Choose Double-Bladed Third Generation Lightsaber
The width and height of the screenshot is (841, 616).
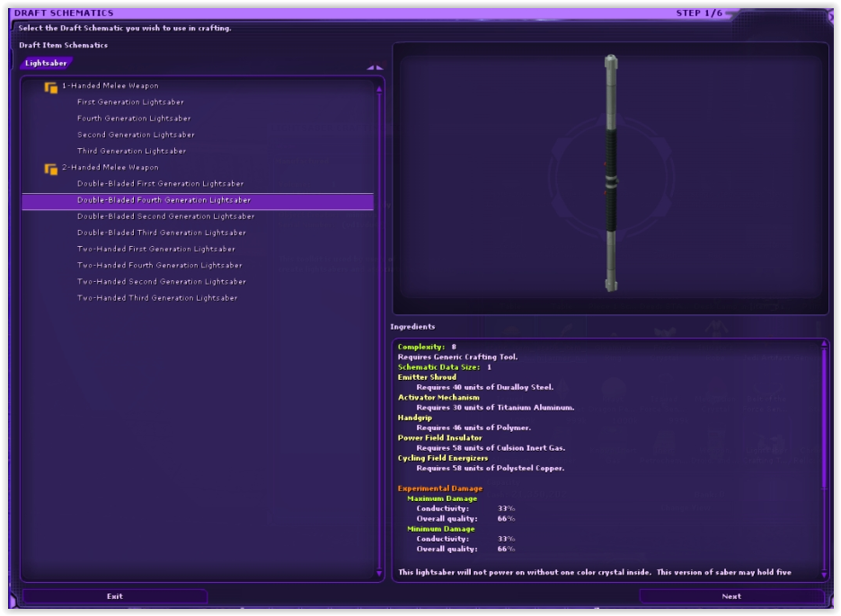[x=162, y=233]
